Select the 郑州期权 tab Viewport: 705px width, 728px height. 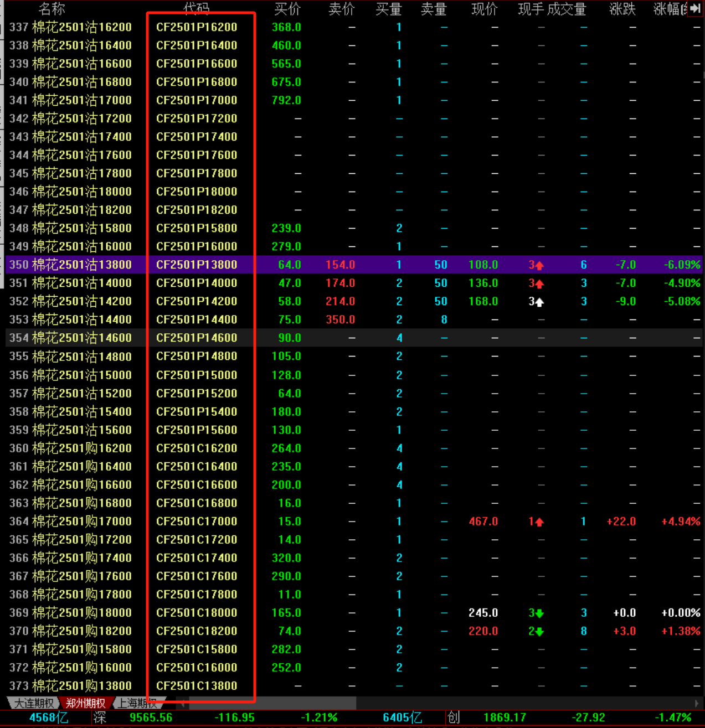85,704
